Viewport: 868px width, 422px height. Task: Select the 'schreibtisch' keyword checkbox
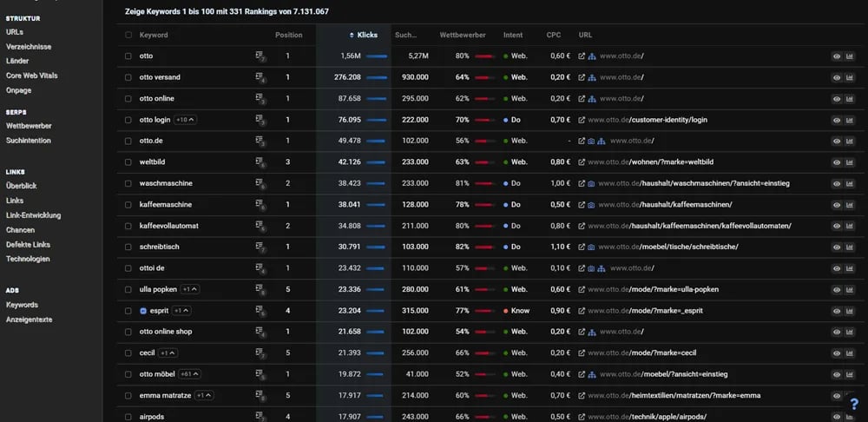128,247
